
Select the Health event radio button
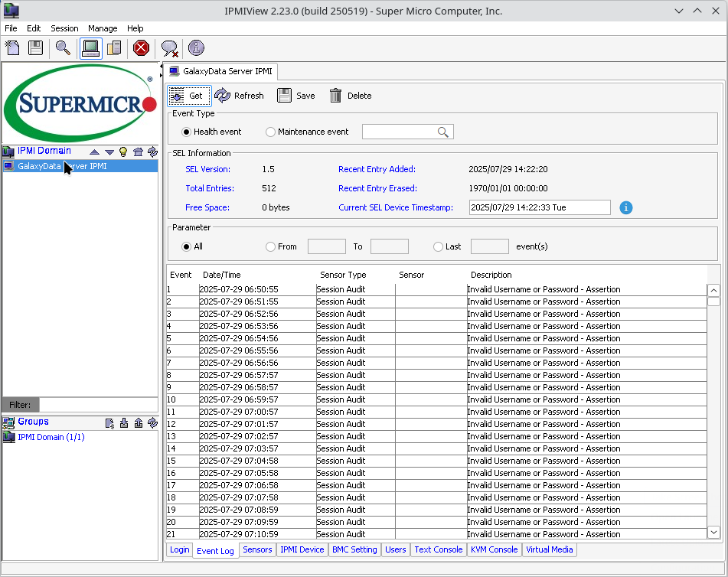pyautogui.click(x=186, y=132)
